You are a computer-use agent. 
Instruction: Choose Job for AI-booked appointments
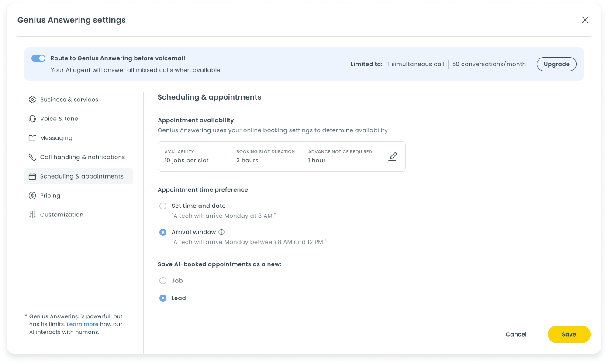(x=163, y=281)
